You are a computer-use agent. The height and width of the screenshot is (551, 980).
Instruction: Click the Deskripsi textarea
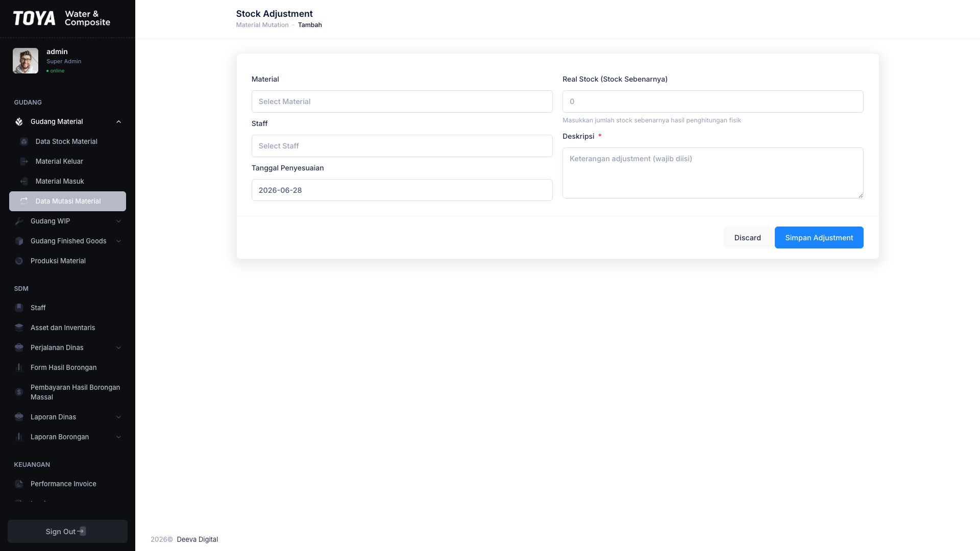click(713, 173)
